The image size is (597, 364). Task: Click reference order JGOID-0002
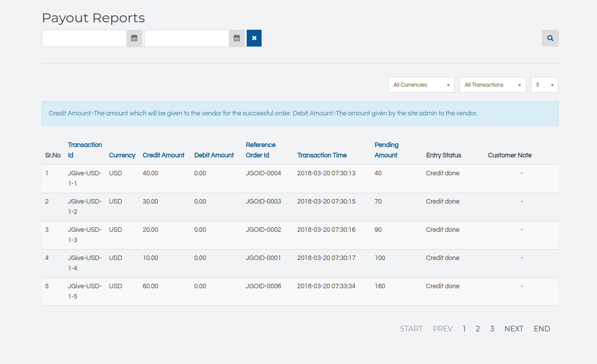[264, 230]
